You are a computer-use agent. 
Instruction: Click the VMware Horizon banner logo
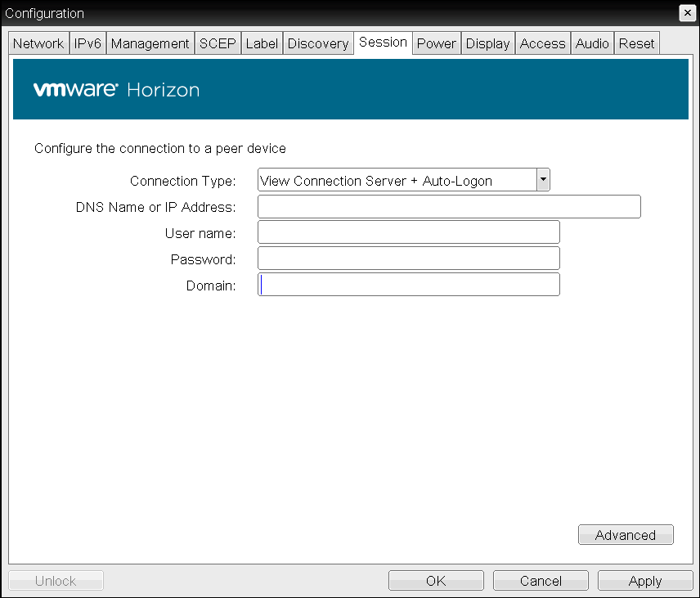point(116,90)
